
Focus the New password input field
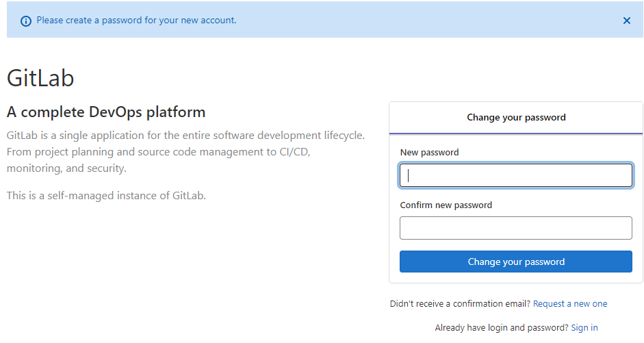[516, 176]
